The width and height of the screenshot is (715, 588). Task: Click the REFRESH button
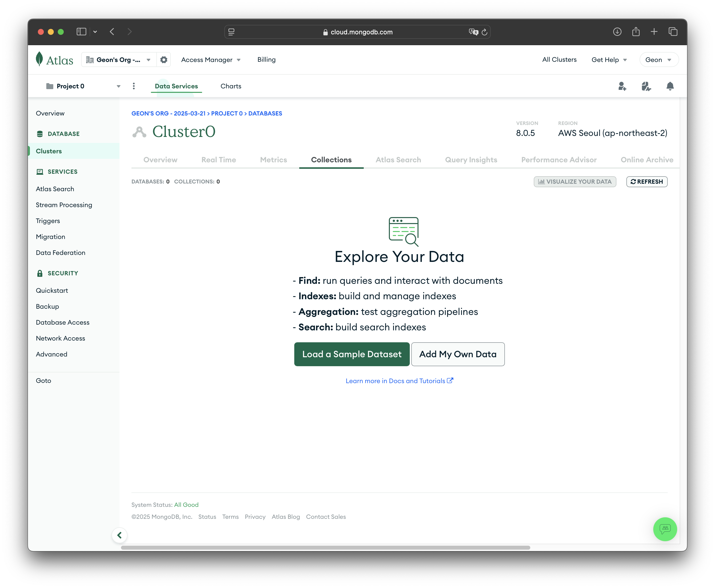click(x=647, y=181)
